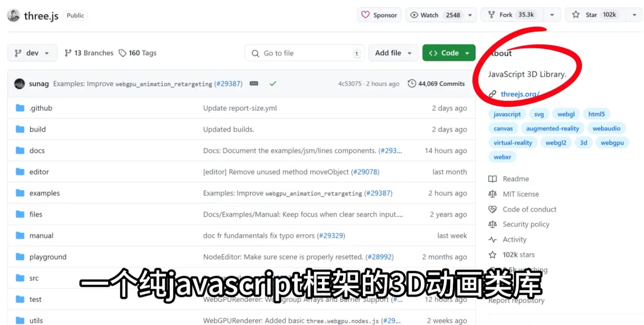This screenshot has width=644, height=325.
Task: Open the manual folder
Action: tap(42, 236)
